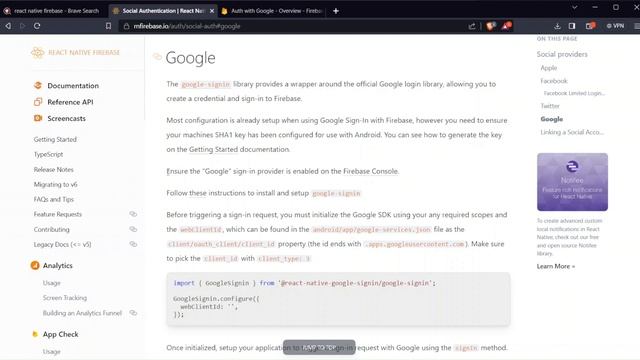The image size is (640, 360).
Task: Close the Social Authentication tab
Action: (212, 11)
